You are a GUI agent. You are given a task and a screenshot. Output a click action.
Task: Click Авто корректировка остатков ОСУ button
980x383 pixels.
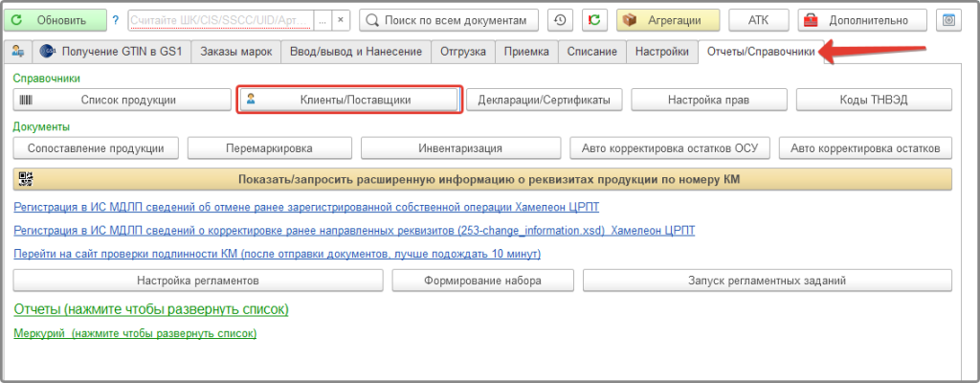tap(670, 148)
